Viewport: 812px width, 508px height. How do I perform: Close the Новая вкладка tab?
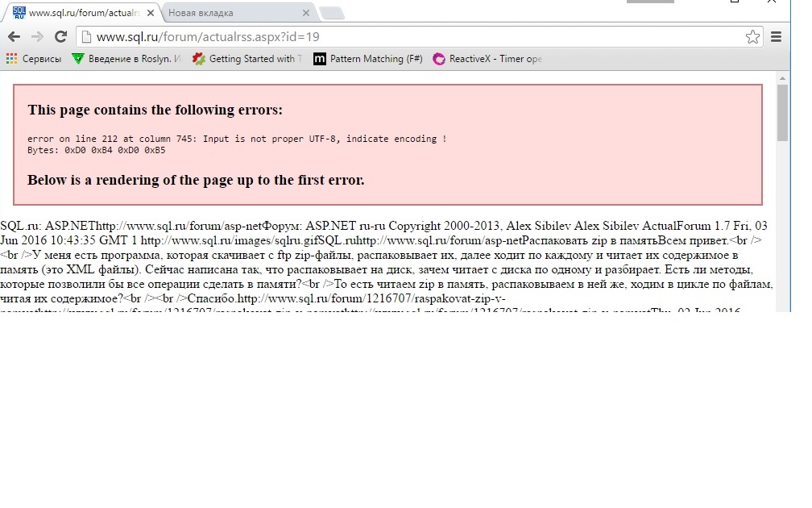305,13
